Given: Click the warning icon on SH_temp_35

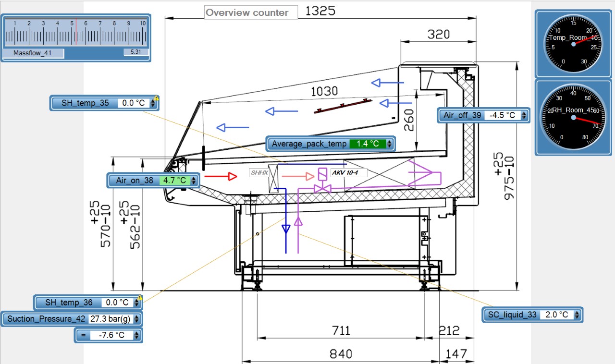Looking at the screenshot, I should click(156, 98).
